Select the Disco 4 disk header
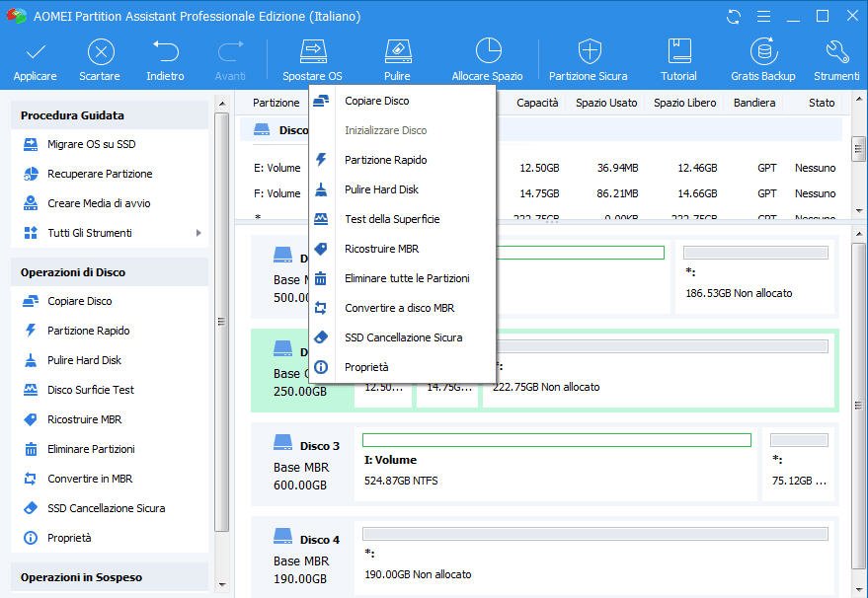The image size is (868, 598). click(302, 558)
